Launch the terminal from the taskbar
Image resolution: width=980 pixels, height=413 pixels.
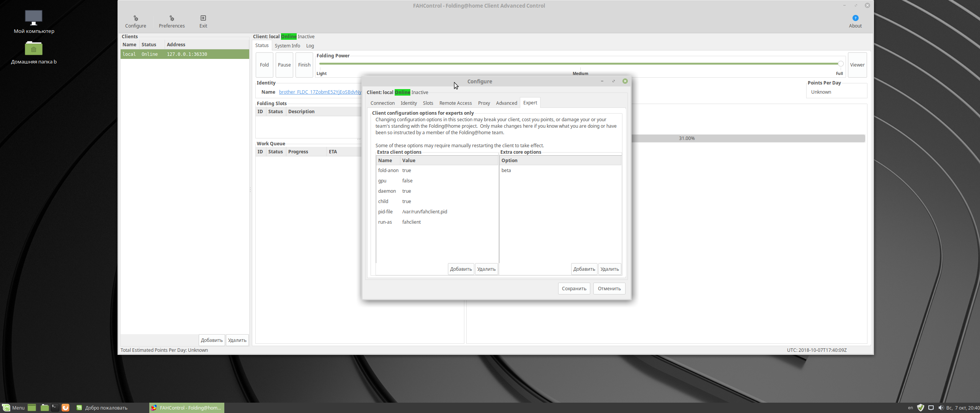click(55, 408)
